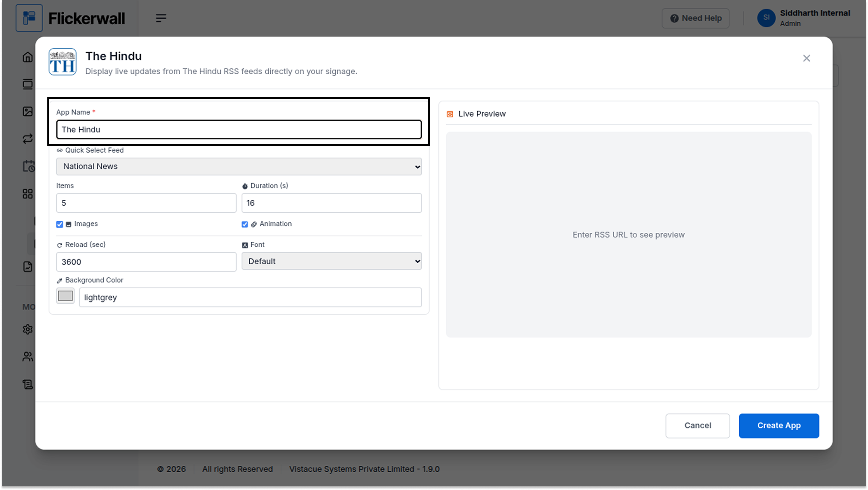Open the Home sidebar icon

point(28,57)
